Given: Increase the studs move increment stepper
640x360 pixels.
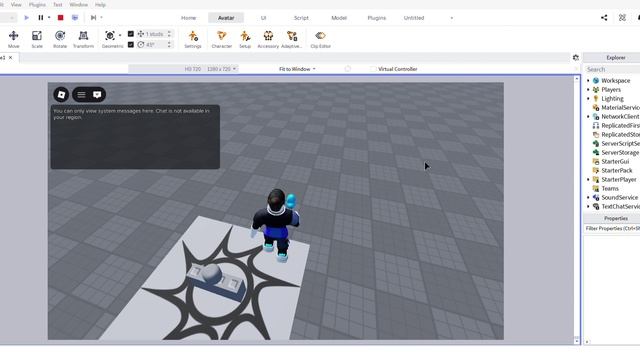Looking at the screenshot, I should click(169, 32).
